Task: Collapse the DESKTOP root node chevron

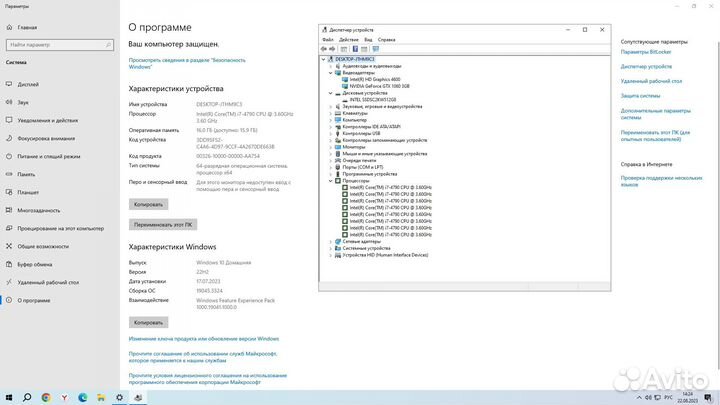Action: point(324,59)
